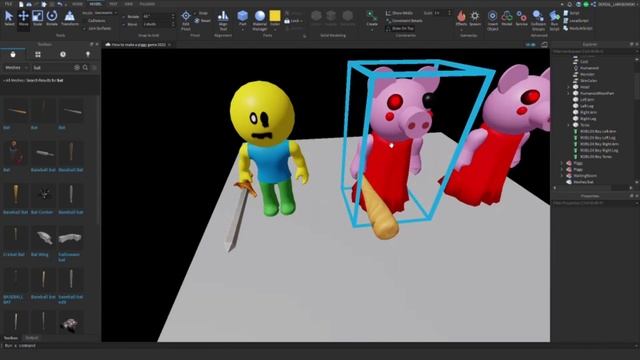Switch to the Output tab at bottom
The width and height of the screenshot is (640, 360).
point(31,338)
